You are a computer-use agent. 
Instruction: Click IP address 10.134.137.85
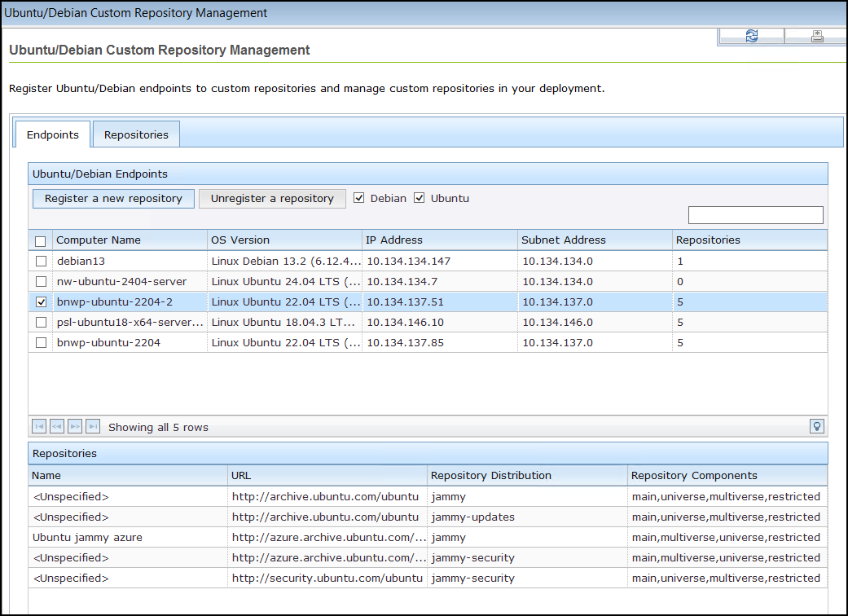pyautogui.click(x=405, y=343)
